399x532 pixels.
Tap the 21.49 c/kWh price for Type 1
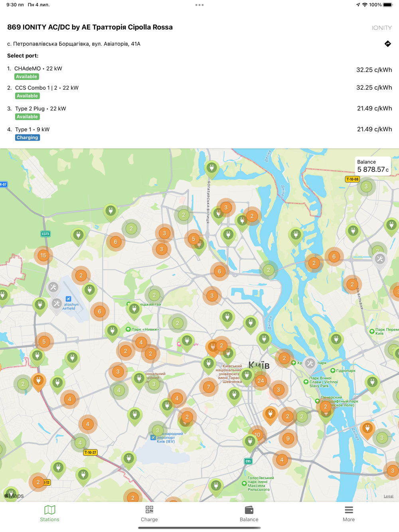click(x=374, y=129)
